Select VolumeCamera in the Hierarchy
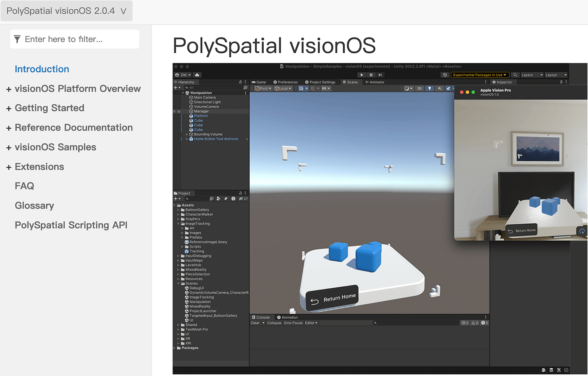This screenshot has width=588, height=376. [x=204, y=107]
